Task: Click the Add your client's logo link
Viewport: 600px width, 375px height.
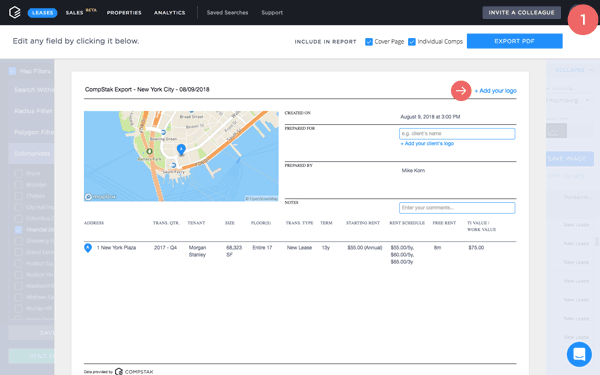Action: pyautogui.click(x=427, y=143)
